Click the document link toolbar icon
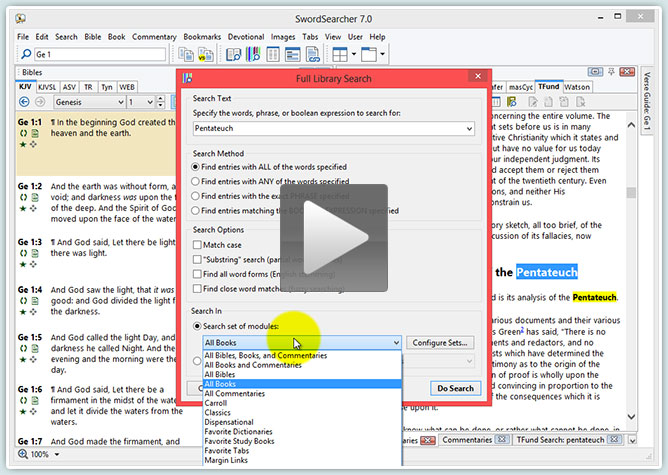 click(313, 55)
